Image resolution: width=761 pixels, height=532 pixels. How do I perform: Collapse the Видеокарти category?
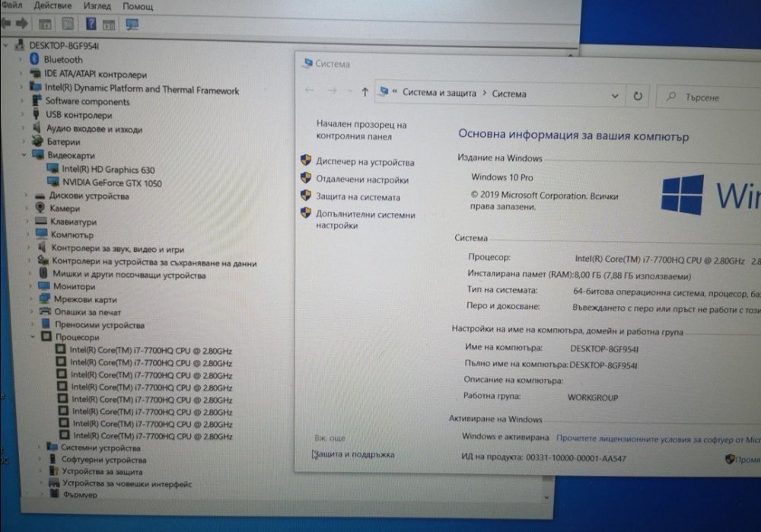[x=24, y=155]
